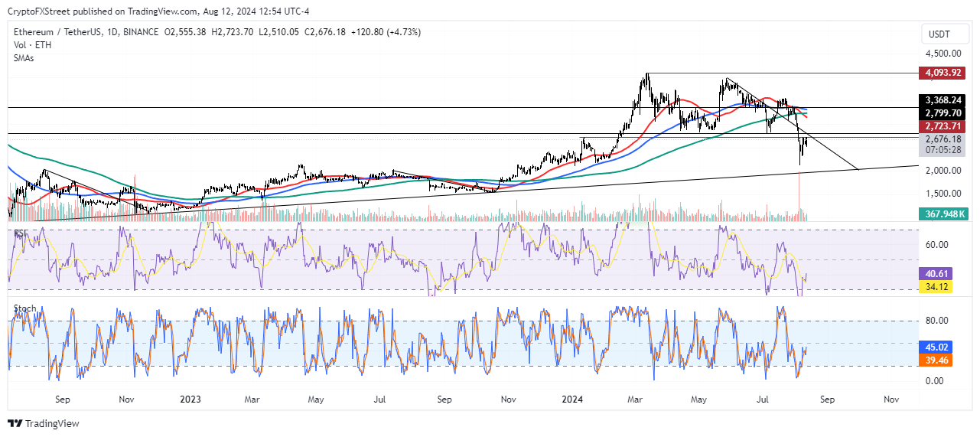Click the RSI pane label

click(x=21, y=230)
